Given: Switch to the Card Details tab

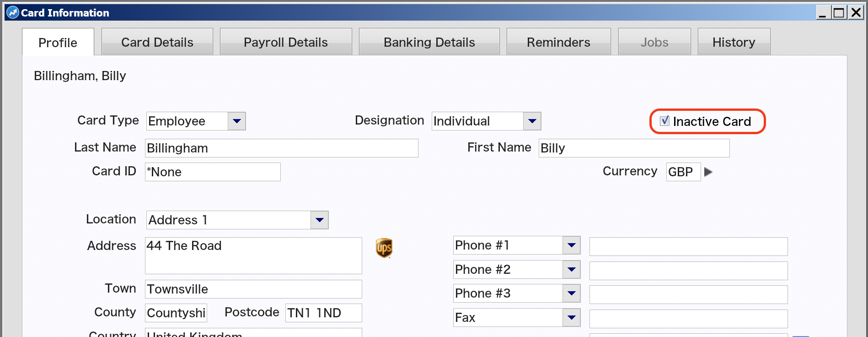Looking at the screenshot, I should [x=157, y=42].
